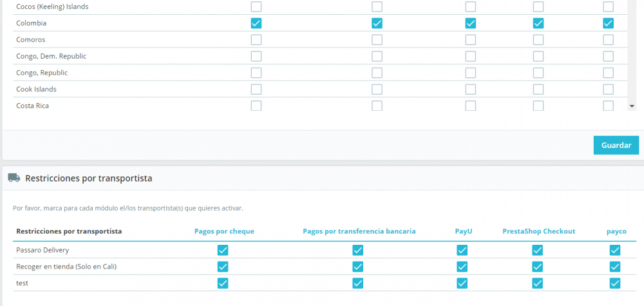Image resolution: width=644 pixels, height=306 pixels.
Task: Click the PrestaShop Checkout column header
Action: 538,231
